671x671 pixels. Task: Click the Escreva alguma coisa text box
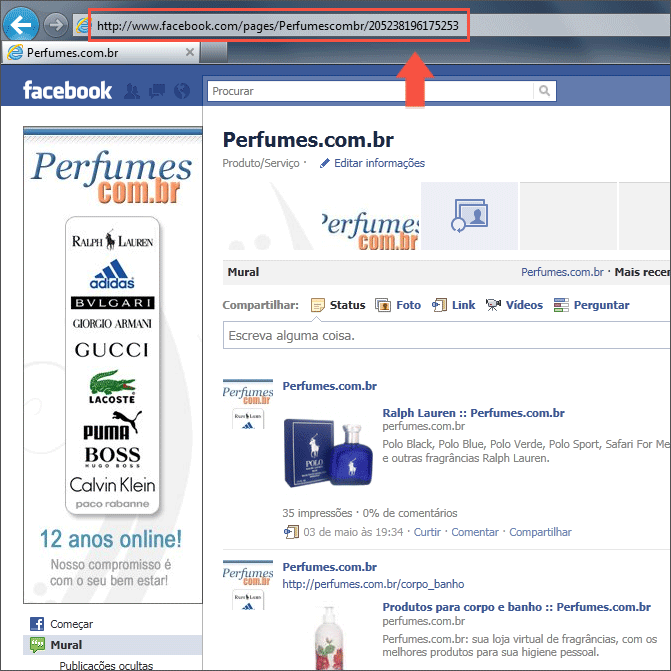(x=447, y=336)
